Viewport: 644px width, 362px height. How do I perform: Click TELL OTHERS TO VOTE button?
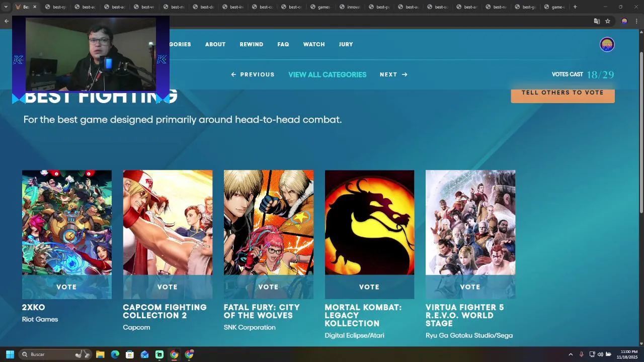point(562,93)
